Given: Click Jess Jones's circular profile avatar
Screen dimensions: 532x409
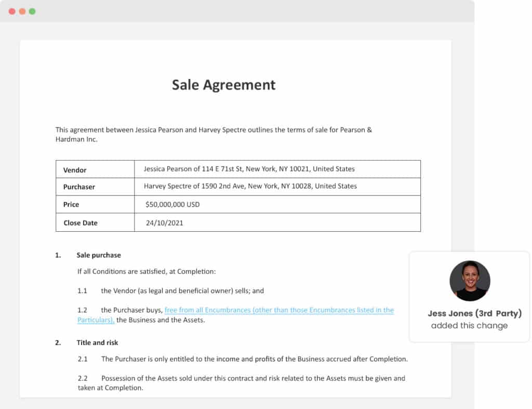Looking at the screenshot, I should (x=470, y=281).
